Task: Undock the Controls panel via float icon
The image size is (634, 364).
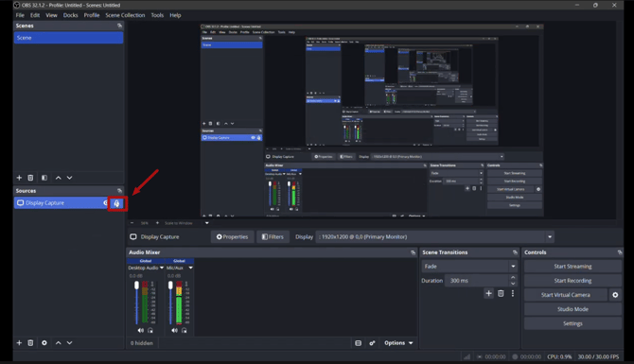Action: pos(620,252)
